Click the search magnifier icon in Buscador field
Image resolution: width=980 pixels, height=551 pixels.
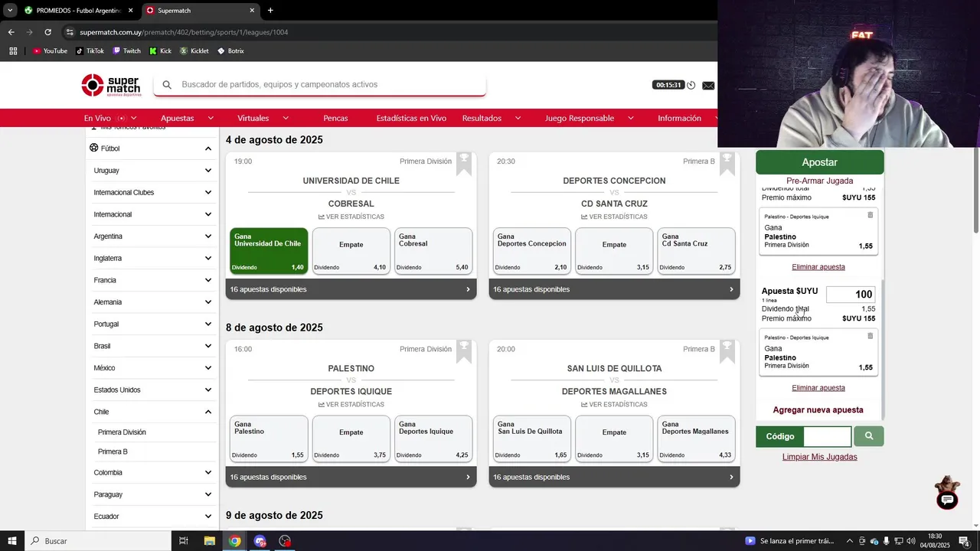(167, 85)
